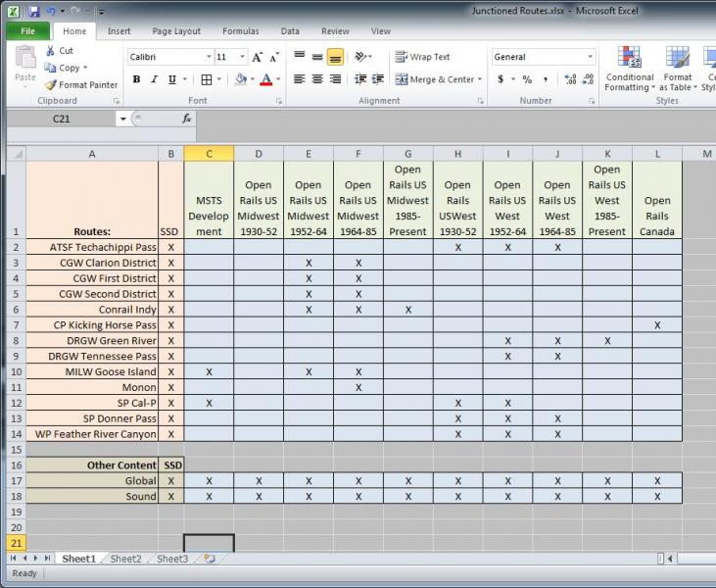Click the Orientation text angle icon
The height and width of the screenshot is (588, 716).
click(x=360, y=57)
